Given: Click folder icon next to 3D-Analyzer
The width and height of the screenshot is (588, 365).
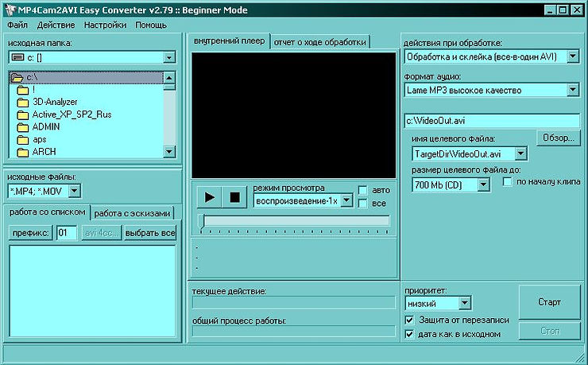Looking at the screenshot, I should coord(23,103).
